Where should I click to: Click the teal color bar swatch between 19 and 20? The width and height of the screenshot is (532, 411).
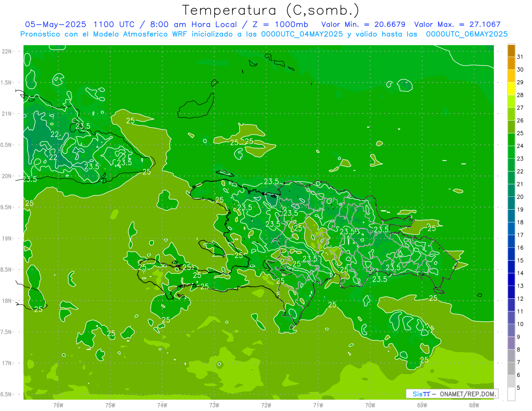pos(511,203)
